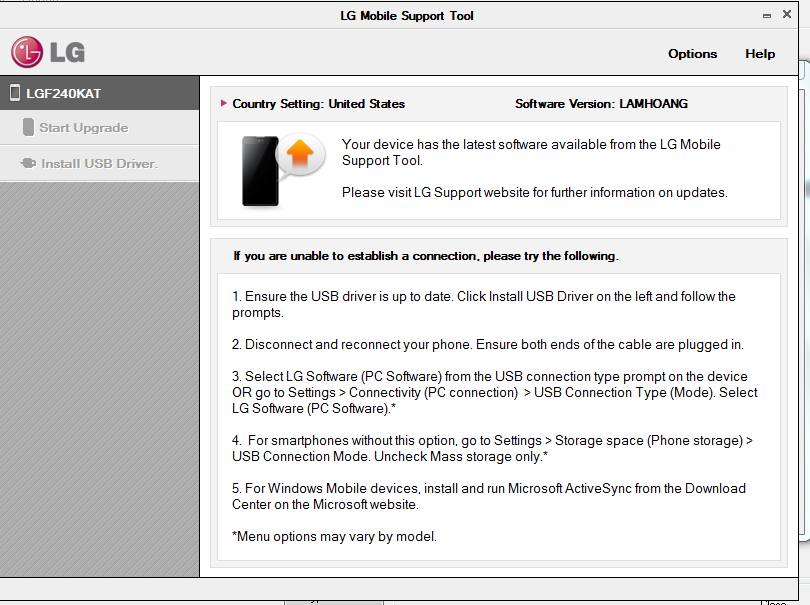Click 'Please visit LG Support website' text

535,193
